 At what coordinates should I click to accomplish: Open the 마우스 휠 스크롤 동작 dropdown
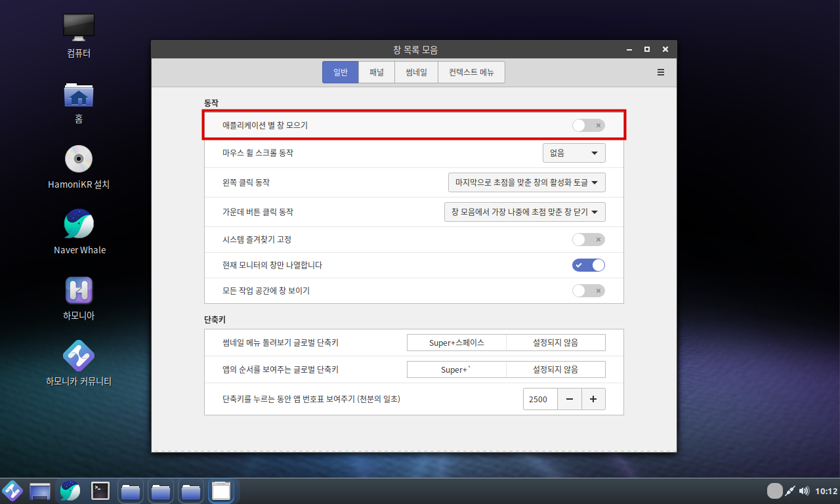tap(574, 153)
